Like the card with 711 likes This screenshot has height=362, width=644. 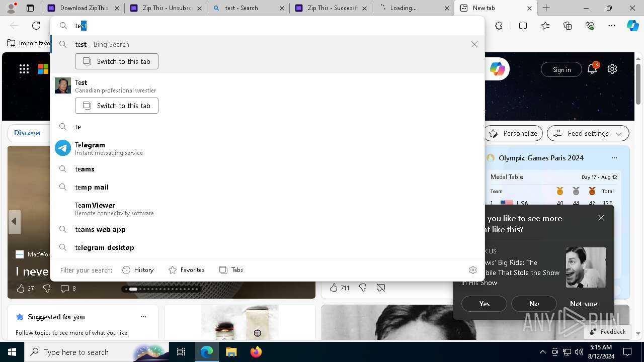click(339, 288)
